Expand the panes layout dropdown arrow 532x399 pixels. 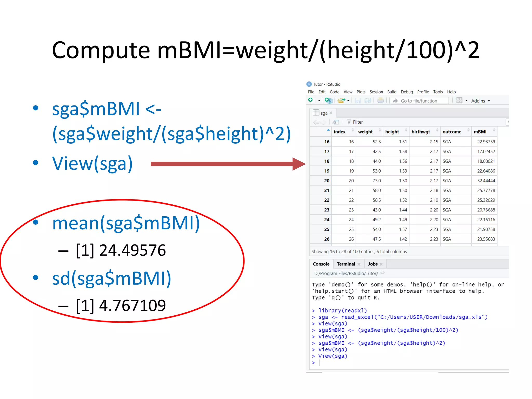point(466,101)
